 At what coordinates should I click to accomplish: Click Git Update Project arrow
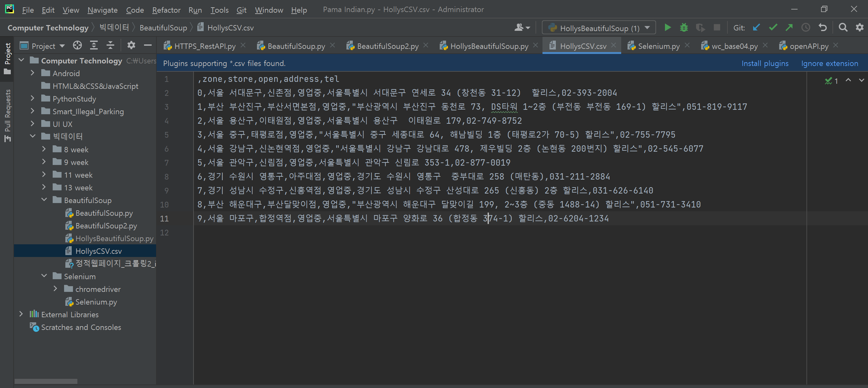click(x=756, y=28)
